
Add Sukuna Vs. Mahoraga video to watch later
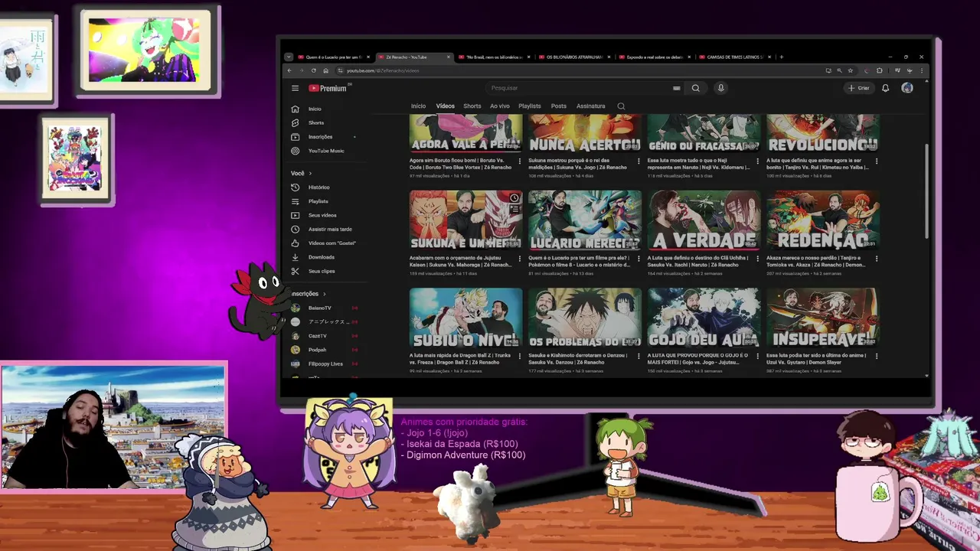(514, 198)
